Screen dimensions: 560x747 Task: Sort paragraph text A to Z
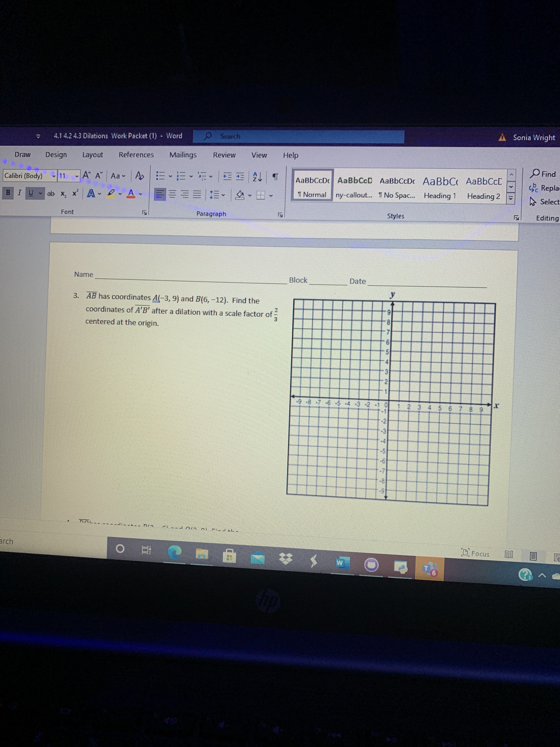click(258, 177)
